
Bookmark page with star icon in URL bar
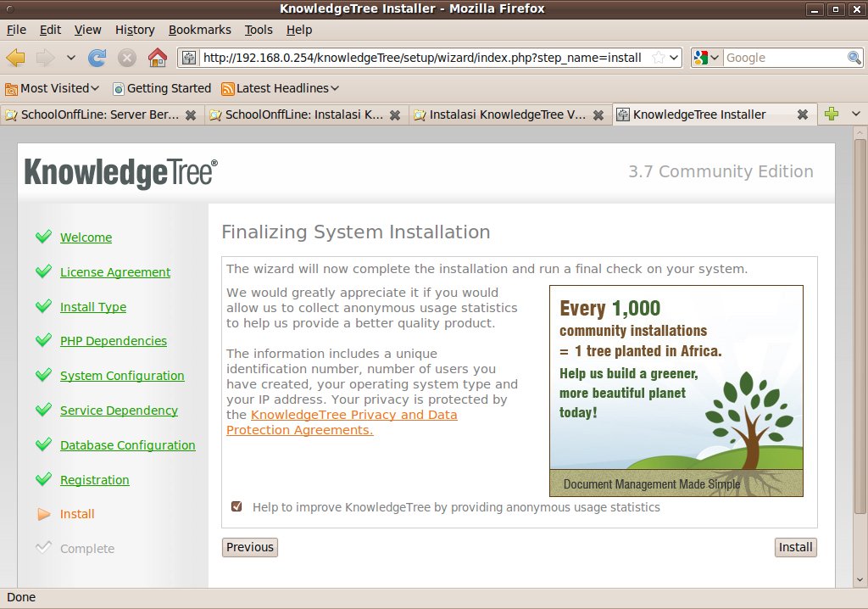point(659,58)
